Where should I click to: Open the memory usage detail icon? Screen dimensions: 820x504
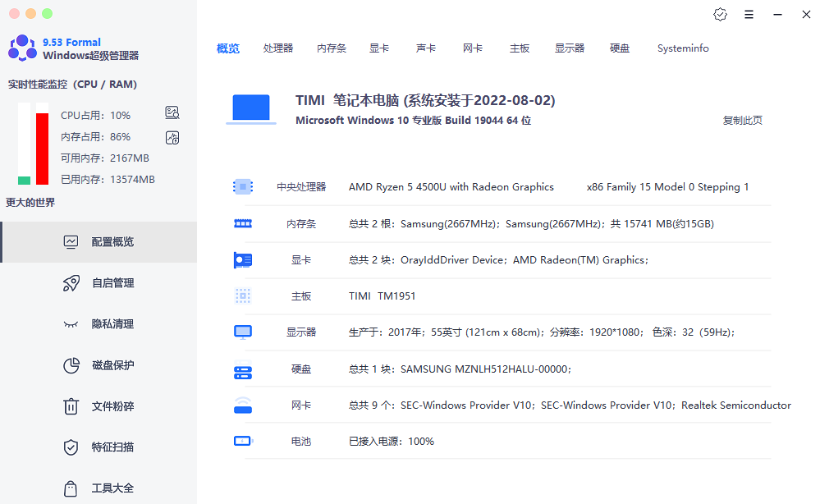(172, 138)
